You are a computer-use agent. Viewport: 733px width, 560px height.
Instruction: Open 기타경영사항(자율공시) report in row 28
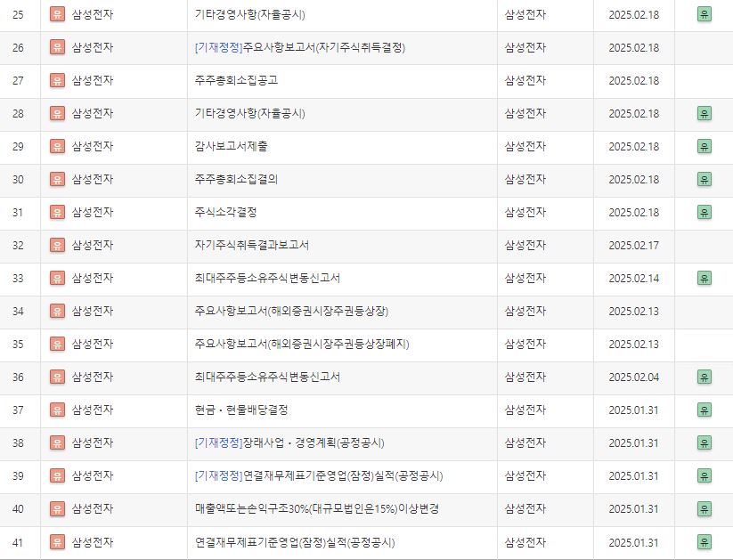click(249, 114)
